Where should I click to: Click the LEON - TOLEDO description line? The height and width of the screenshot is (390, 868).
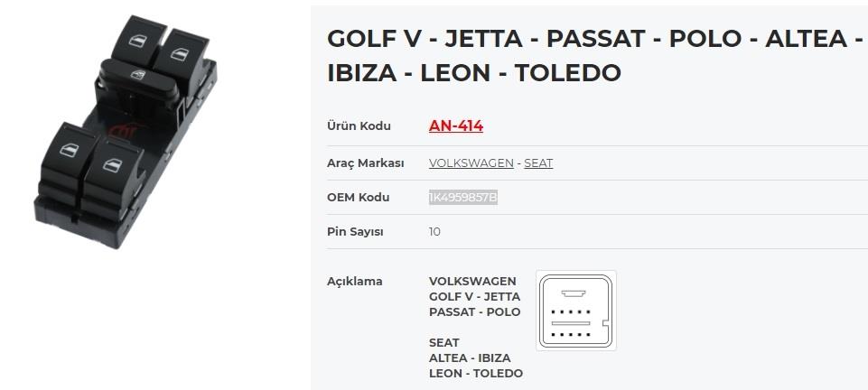click(475, 374)
